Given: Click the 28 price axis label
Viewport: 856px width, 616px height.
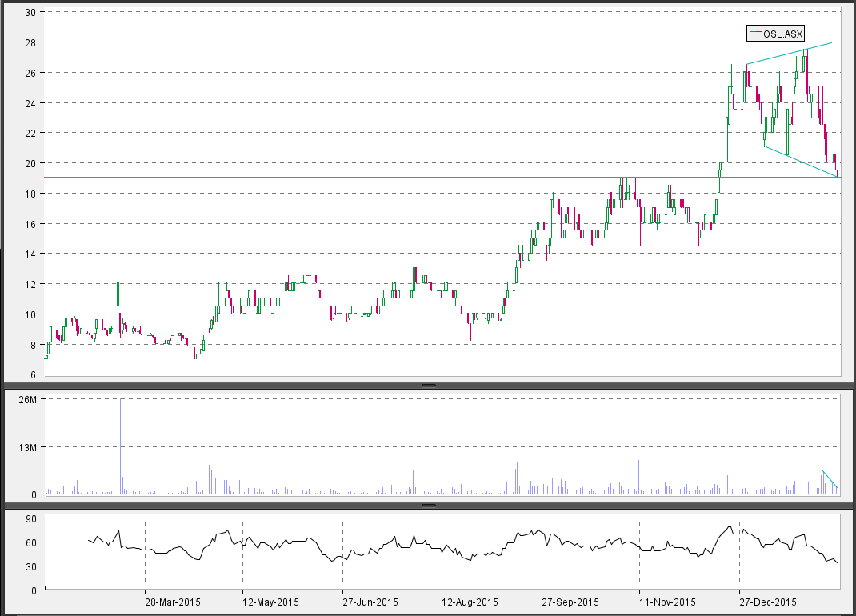Looking at the screenshot, I should (x=30, y=42).
